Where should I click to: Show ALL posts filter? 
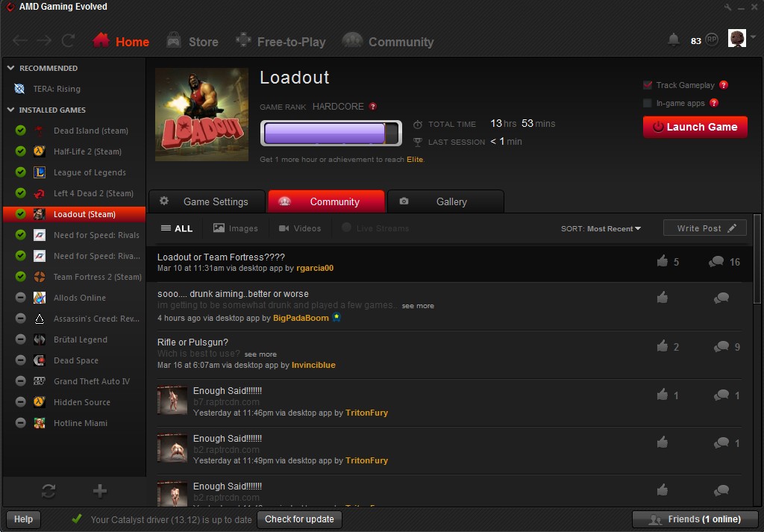177,228
